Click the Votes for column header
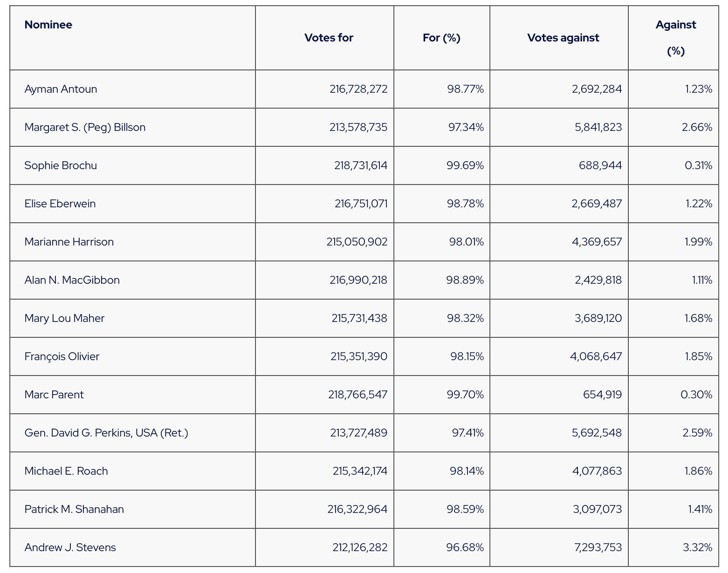The width and height of the screenshot is (728, 573). click(x=329, y=38)
